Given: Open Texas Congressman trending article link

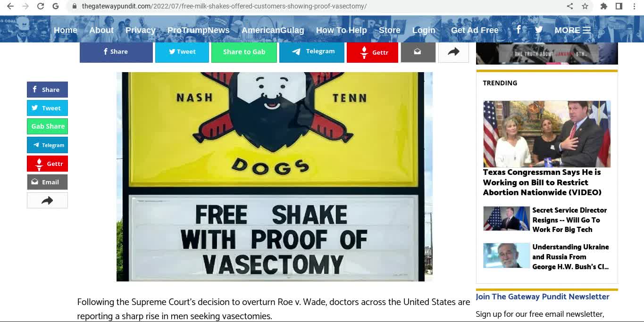Looking at the screenshot, I should point(542,182).
